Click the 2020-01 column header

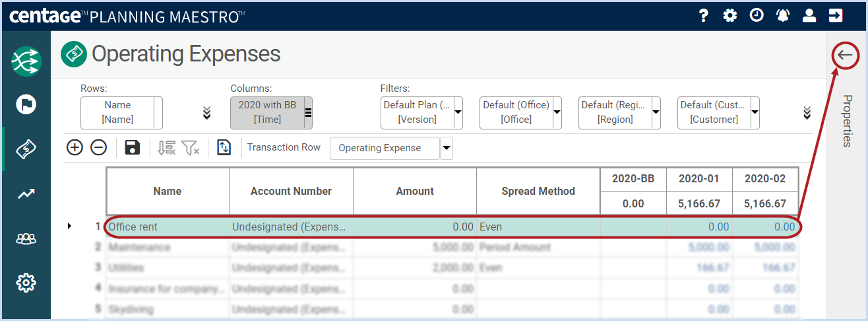click(699, 179)
